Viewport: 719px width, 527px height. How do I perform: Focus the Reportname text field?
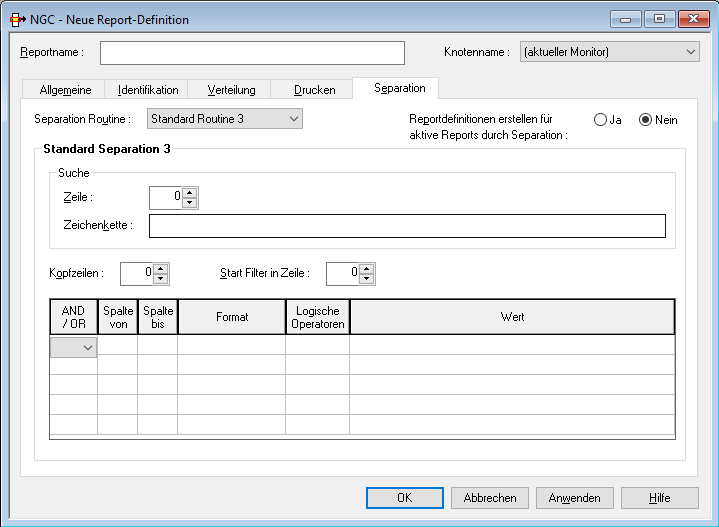252,52
